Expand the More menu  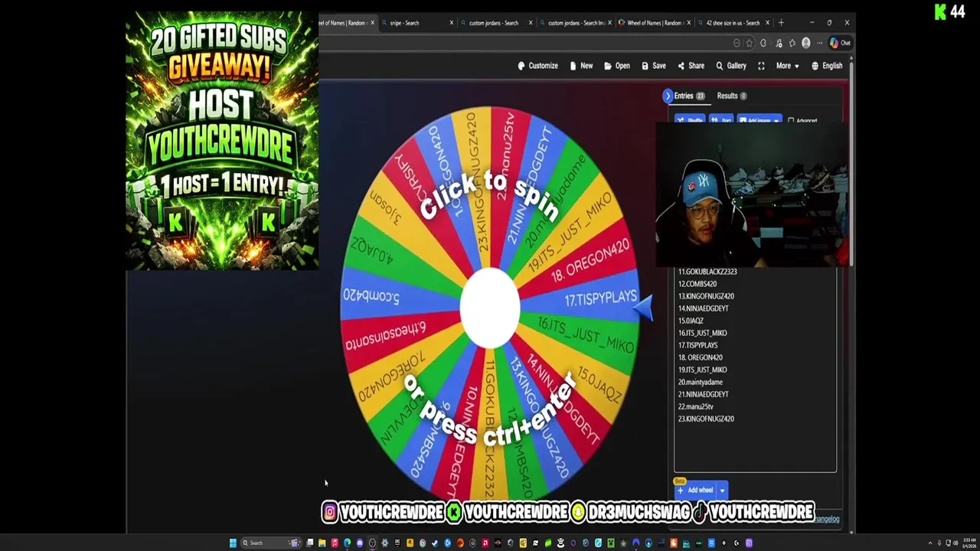click(x=787, y=66)
